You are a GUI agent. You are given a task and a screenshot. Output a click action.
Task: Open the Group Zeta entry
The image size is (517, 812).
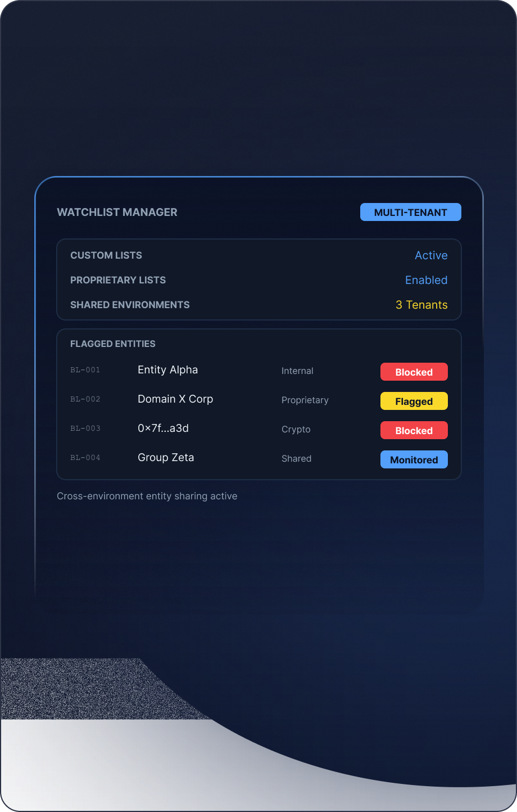pos(166,457)
